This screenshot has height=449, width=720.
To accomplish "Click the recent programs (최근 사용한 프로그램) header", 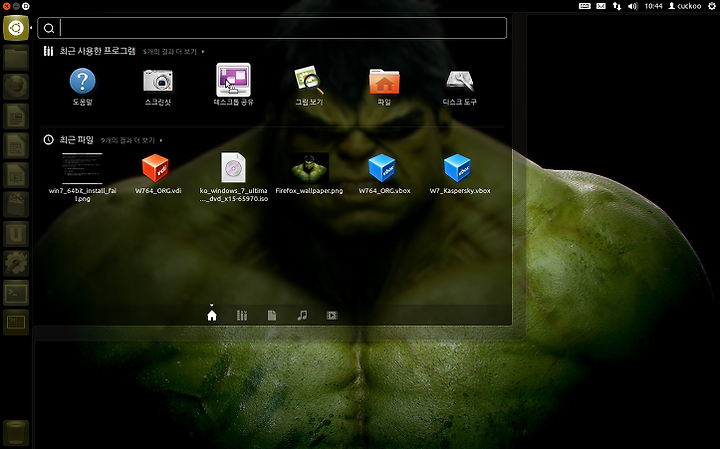I will 97,51.
